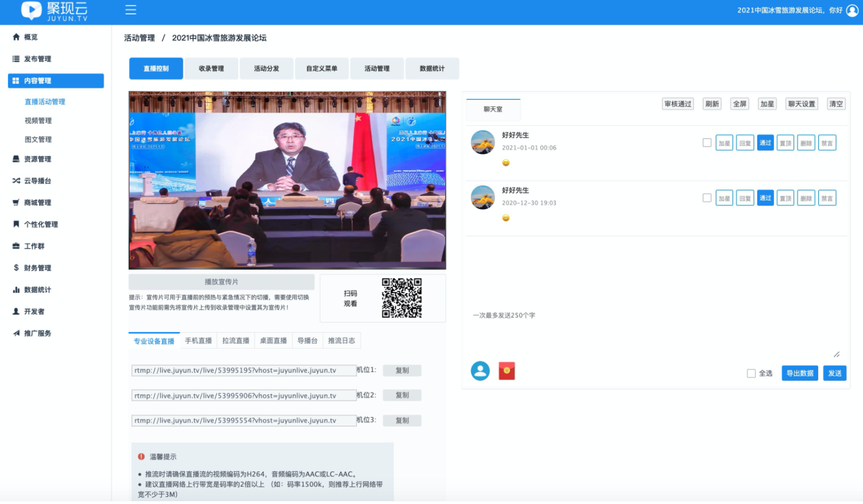Viewport: 863px width, 504px height.
Task: Expand 资源管理 in the sidebar
Action: 37,159
